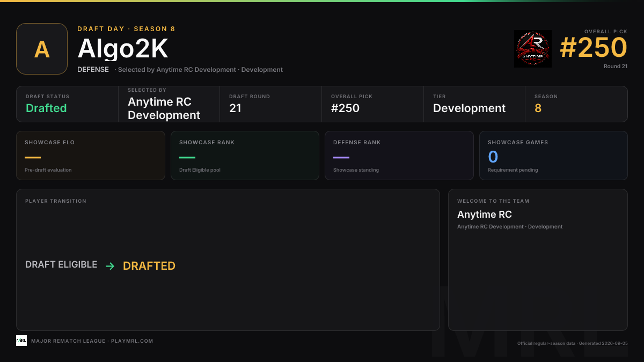
Task: Click the Pre-draft evaluation caption
Action: [48, 170]
